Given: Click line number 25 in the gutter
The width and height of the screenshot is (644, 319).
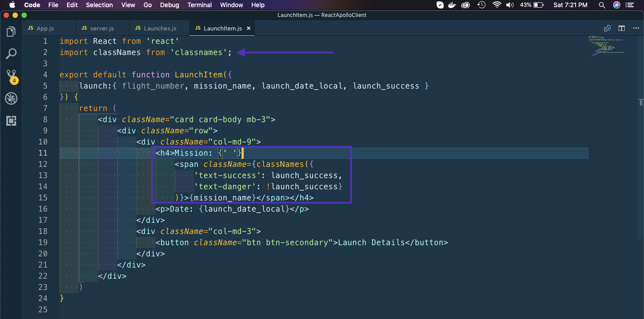Looking at the screenshot, I should tap(42, 310).
